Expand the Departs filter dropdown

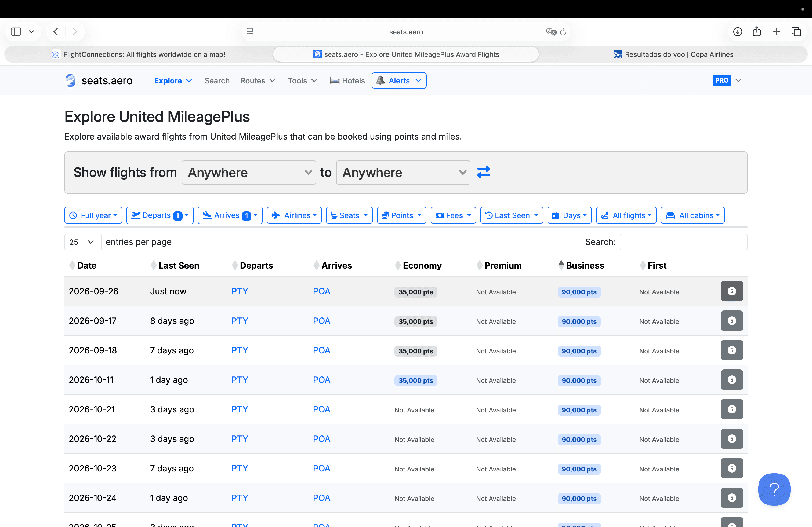tap(160, 215)
